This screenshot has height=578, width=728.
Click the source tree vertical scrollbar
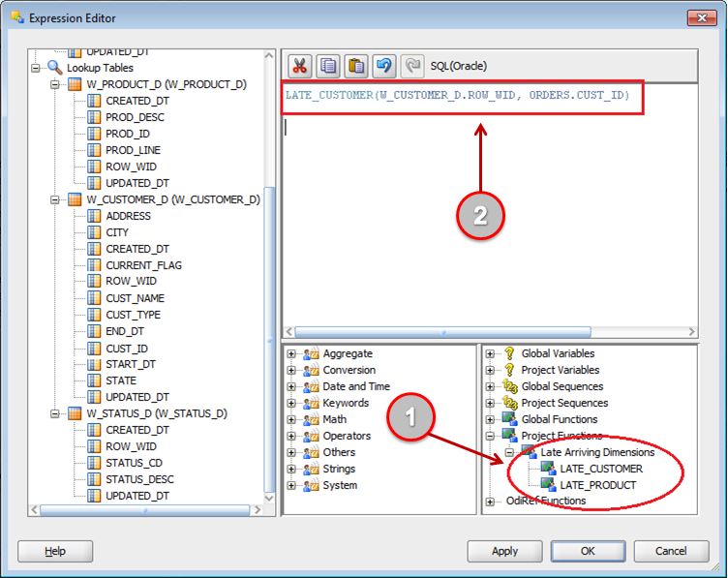point(269,340)
